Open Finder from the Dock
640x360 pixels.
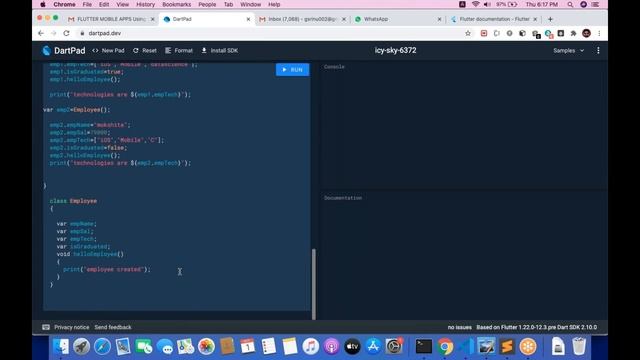point(61,347)
